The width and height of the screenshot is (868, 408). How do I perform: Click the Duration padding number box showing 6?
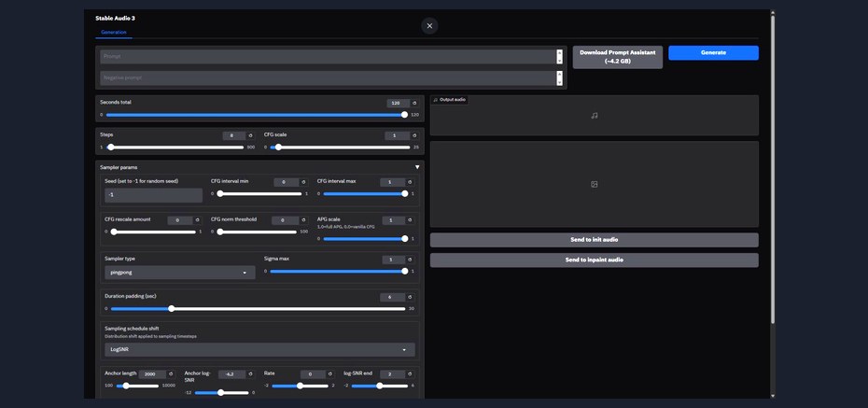click(x=393, y=297)
